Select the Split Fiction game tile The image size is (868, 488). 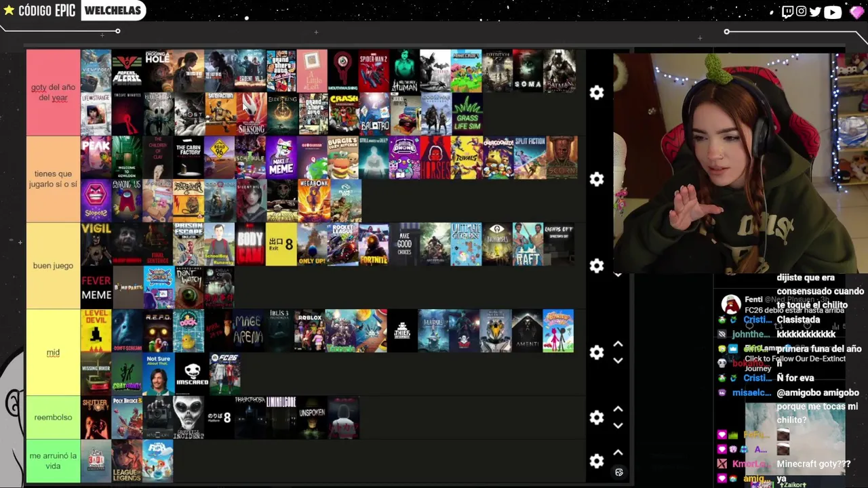point(530,157)
